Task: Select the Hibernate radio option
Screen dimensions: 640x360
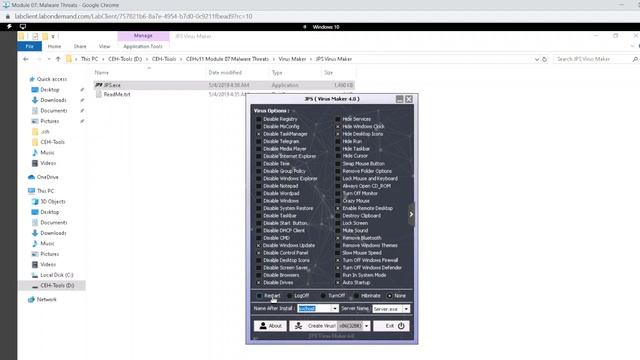Action: [x=356, y=296]
